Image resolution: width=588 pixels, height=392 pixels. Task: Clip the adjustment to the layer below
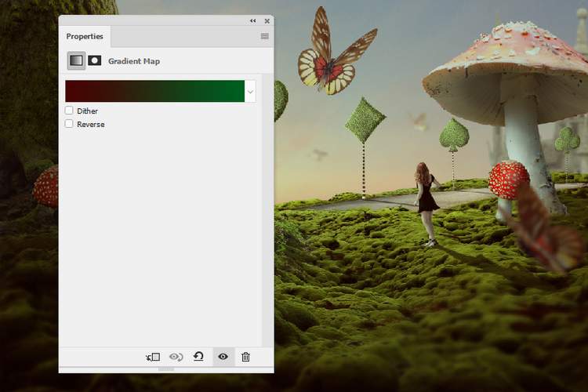(153, 357)
